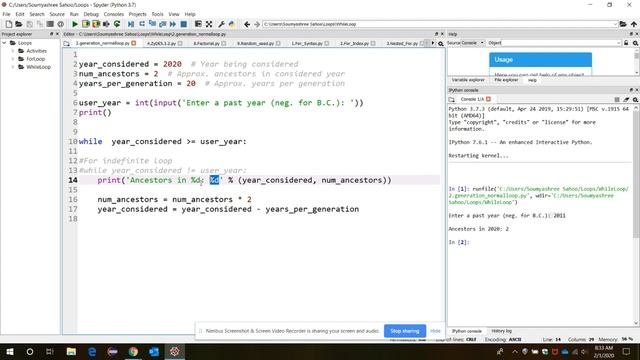
Task: Open the Consoles menu
Action: (x=113, y=14)
